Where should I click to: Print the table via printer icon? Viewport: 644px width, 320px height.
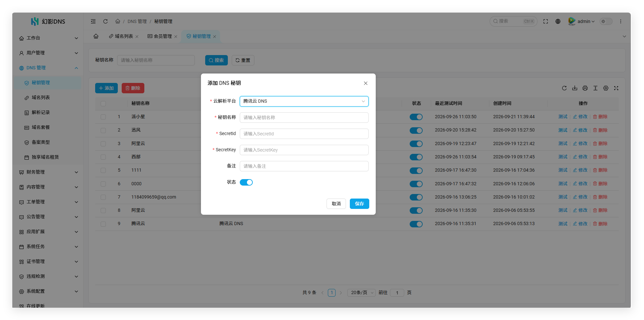(585, 88)
